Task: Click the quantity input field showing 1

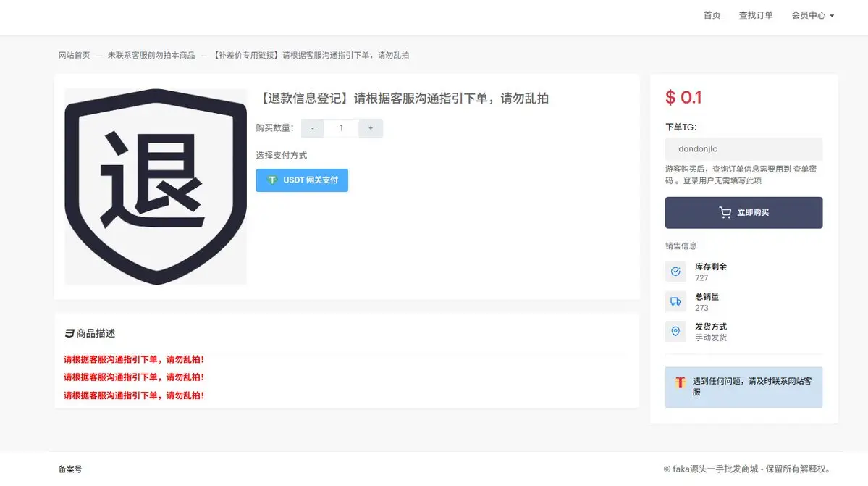Action: coord(342,128)
